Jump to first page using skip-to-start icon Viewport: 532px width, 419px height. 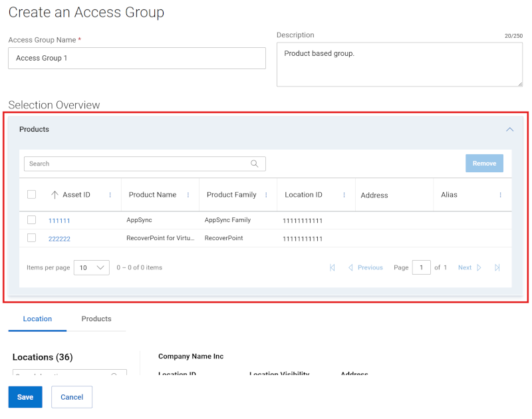pyautogui.click(x=332, y=267)
